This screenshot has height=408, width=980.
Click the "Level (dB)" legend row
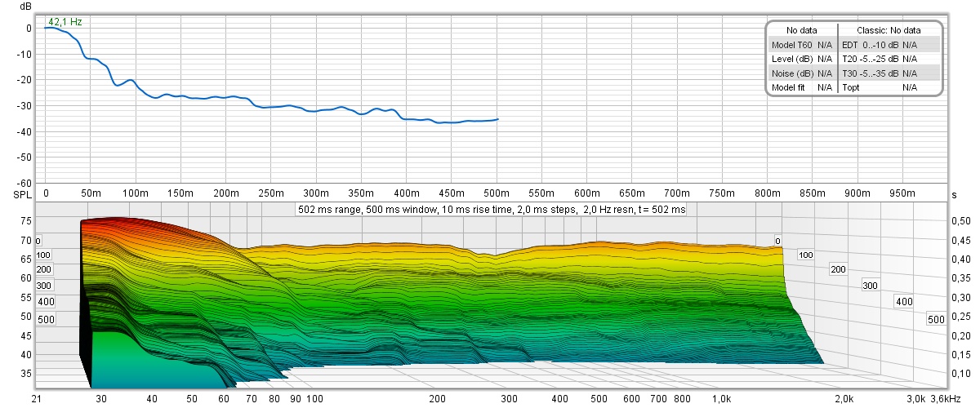tap(802, 59)
